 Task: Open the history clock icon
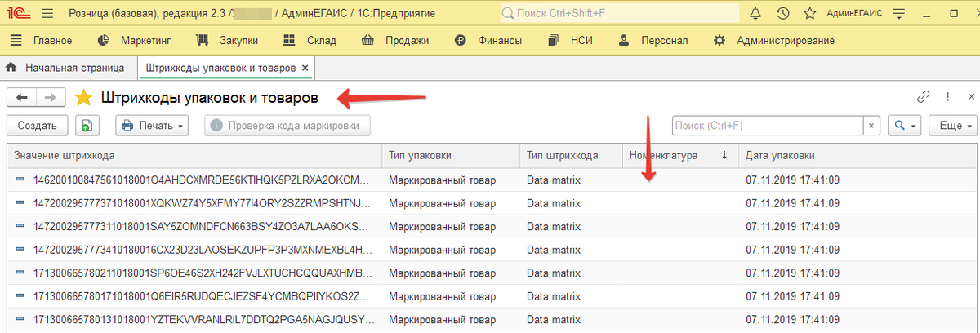coord(782,13)
